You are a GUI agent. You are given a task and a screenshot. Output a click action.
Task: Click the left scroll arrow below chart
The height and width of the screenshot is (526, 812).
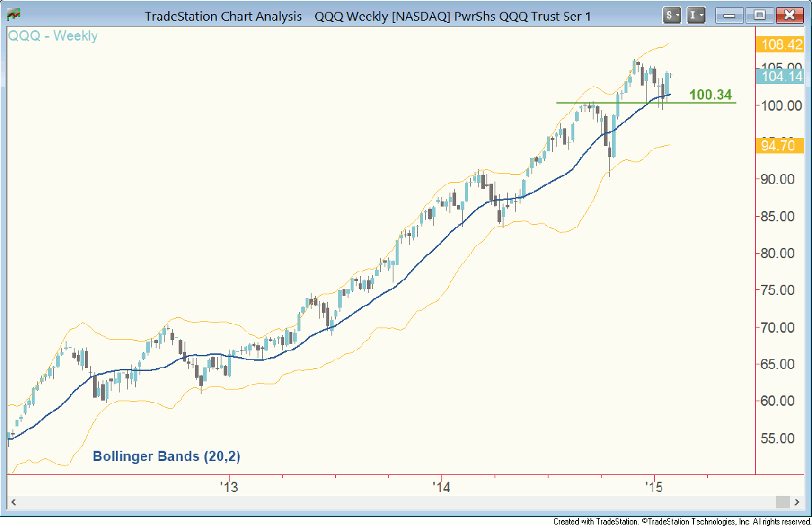[13, 502]
